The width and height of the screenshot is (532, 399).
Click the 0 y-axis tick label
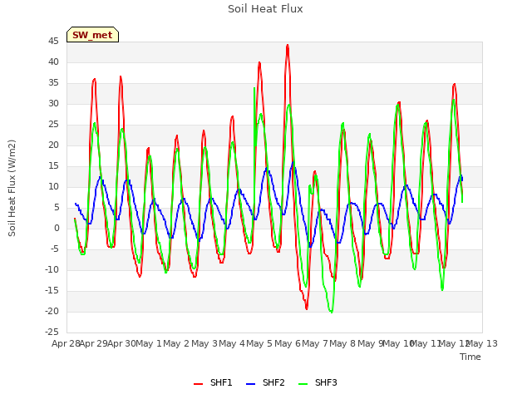(x=57, y=229)
